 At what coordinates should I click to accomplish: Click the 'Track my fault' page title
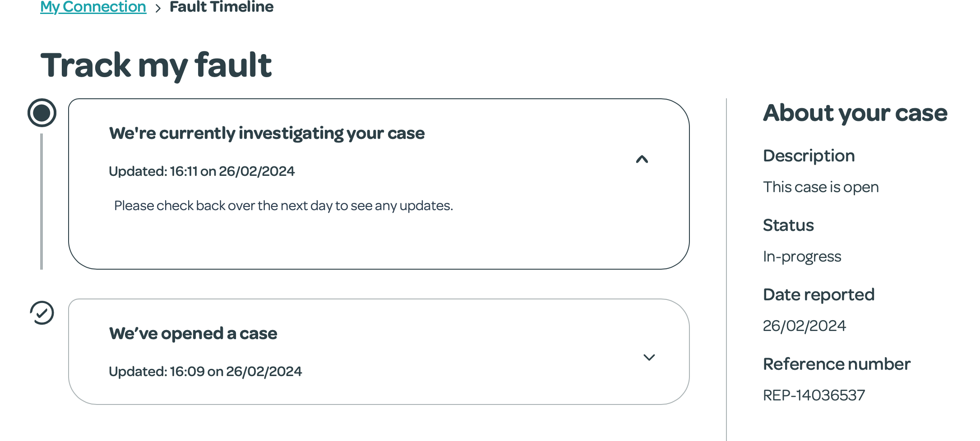[156, 65]
